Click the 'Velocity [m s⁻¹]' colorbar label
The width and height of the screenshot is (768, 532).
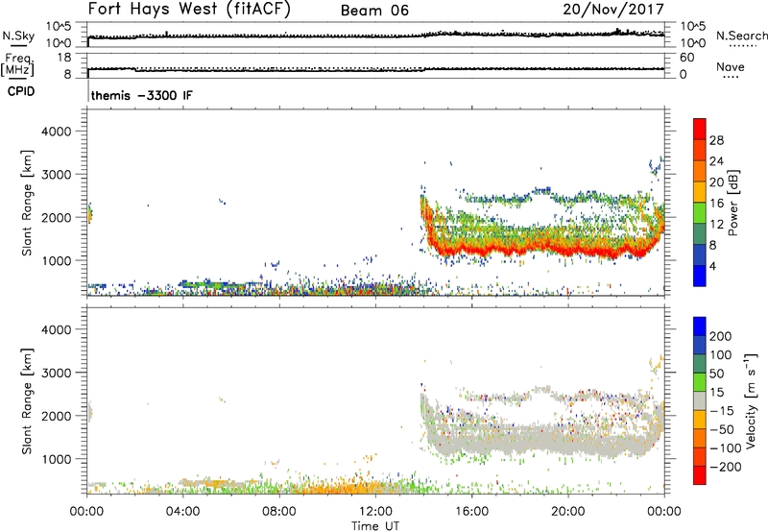coord(751,400)
